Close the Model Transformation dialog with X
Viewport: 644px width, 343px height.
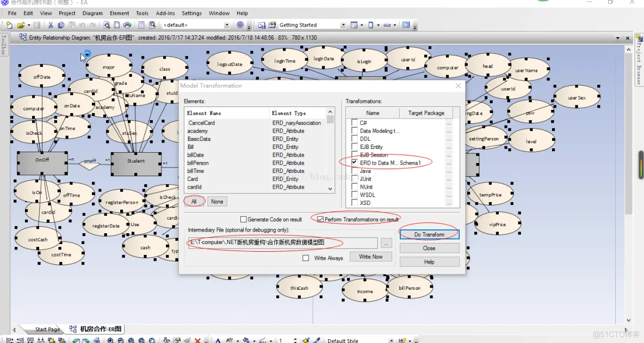458,86
